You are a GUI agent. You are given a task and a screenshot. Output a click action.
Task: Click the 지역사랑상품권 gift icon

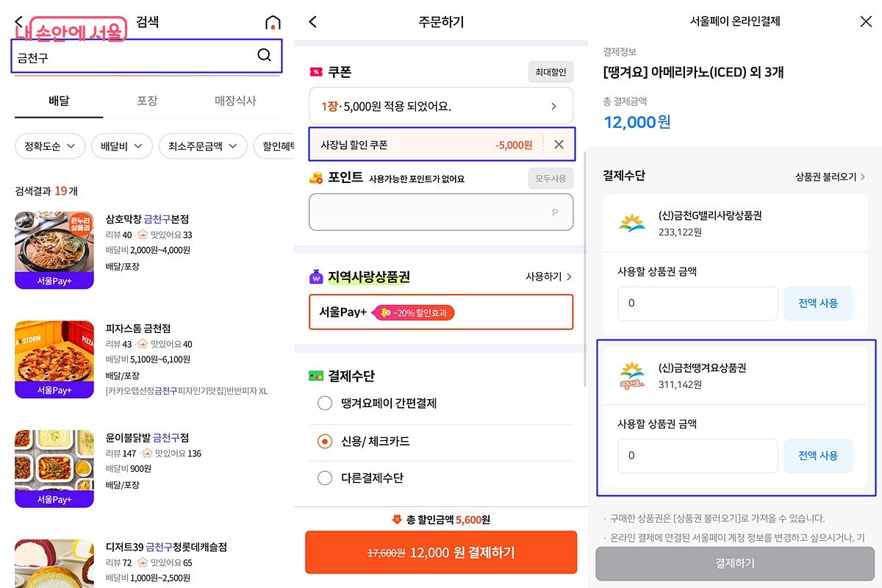coord(318,276)
